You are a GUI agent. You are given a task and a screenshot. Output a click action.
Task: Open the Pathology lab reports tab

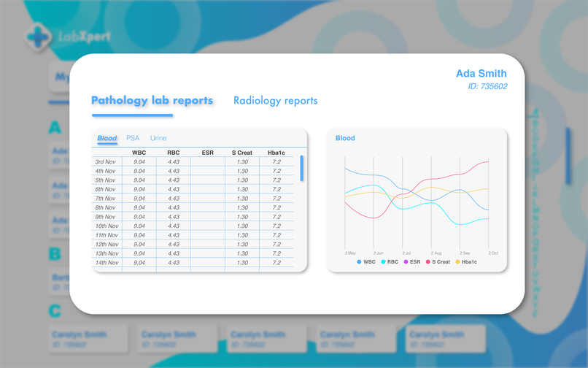click(x=152, y=100)
